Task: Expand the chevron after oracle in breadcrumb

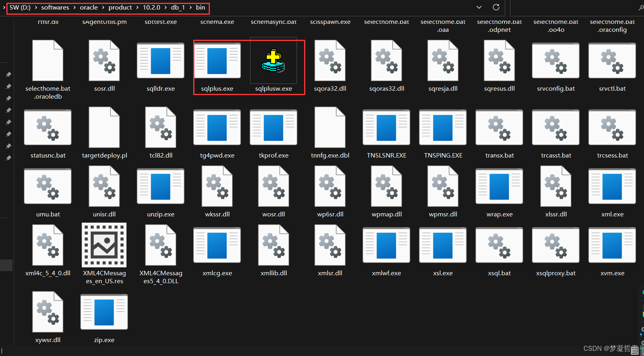Action: pos(103,8)
